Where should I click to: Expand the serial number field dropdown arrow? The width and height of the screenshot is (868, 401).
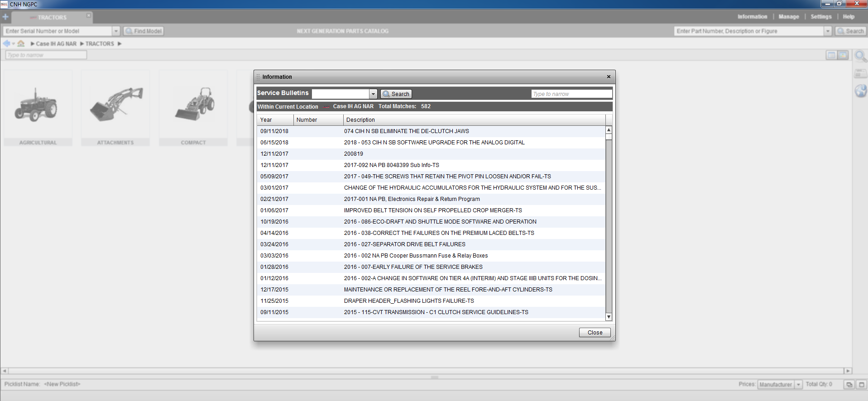116,31
